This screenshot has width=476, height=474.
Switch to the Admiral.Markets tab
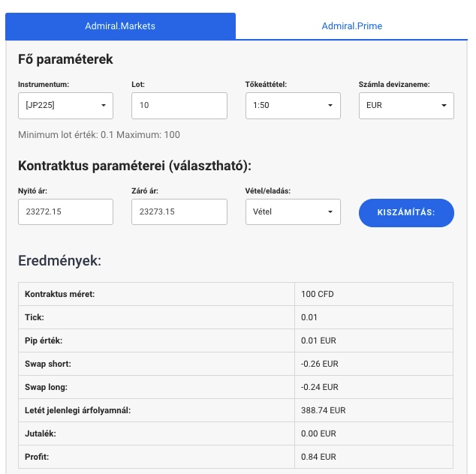(120, 26)
